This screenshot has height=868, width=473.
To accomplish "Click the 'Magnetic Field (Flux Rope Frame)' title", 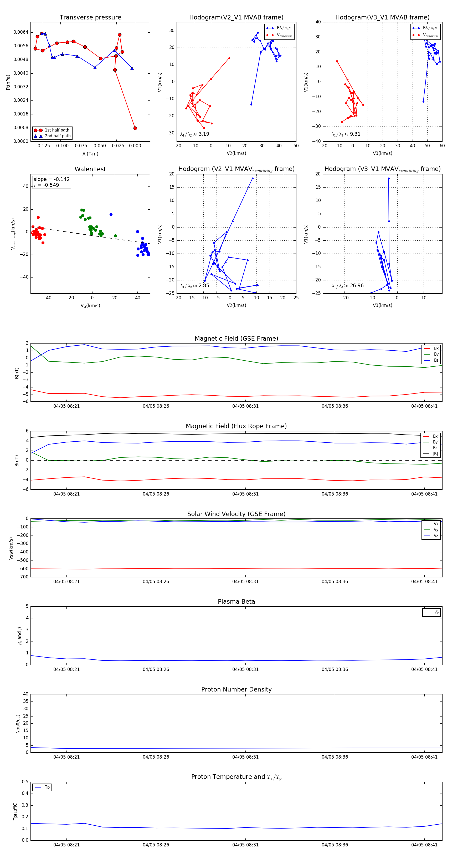I will tap(236, 426).
